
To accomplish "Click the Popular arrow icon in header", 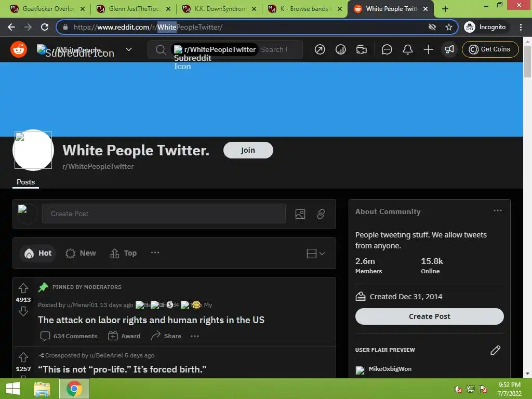I will click(320, 49).
